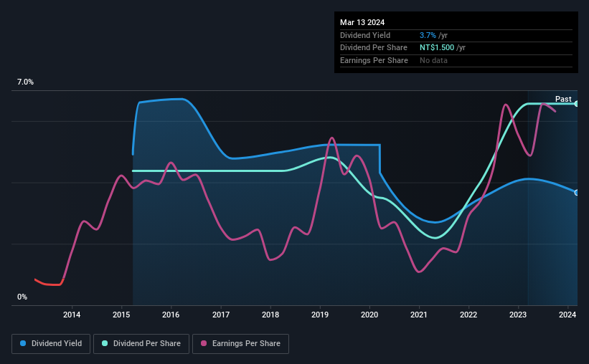Click the teal endpoint marker near Past label
The width and height of the screenshot is (589, 364).
[x=576, y=104]
